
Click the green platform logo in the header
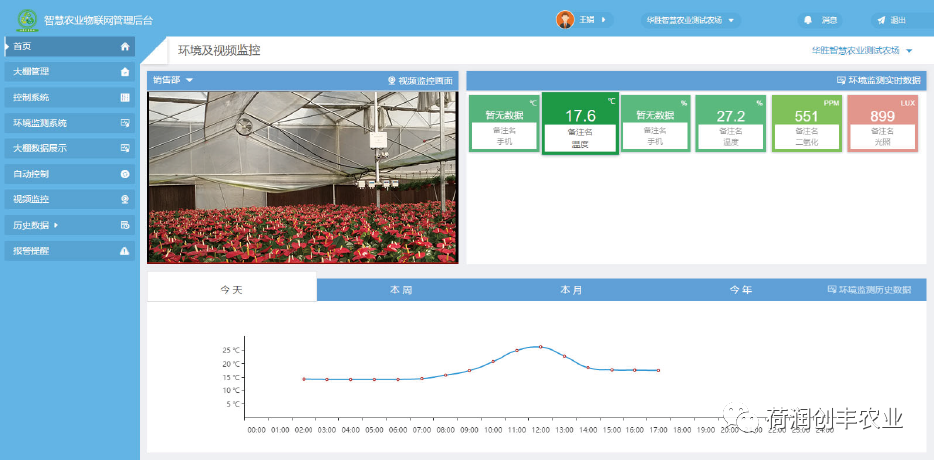(27, 20)
